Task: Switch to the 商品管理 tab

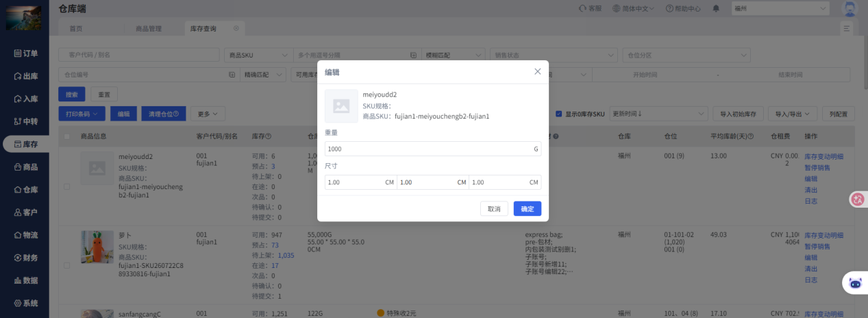Action: pos(149,29)
